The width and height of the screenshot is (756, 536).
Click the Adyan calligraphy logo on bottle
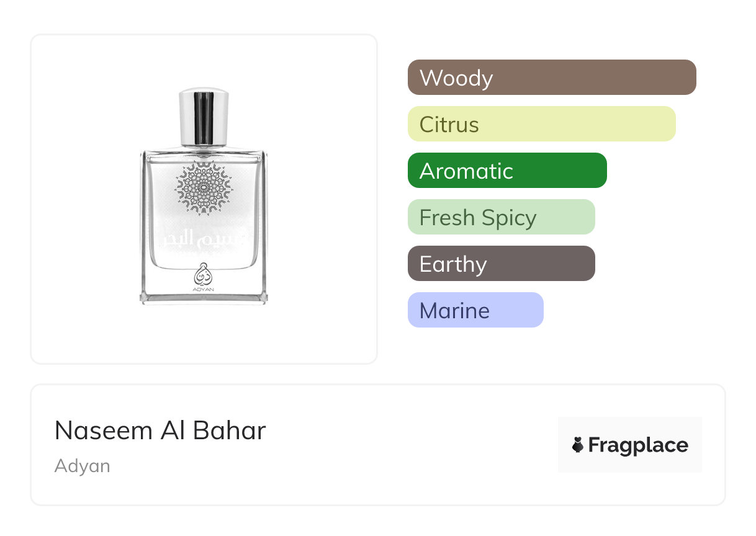tap(204, 270)
